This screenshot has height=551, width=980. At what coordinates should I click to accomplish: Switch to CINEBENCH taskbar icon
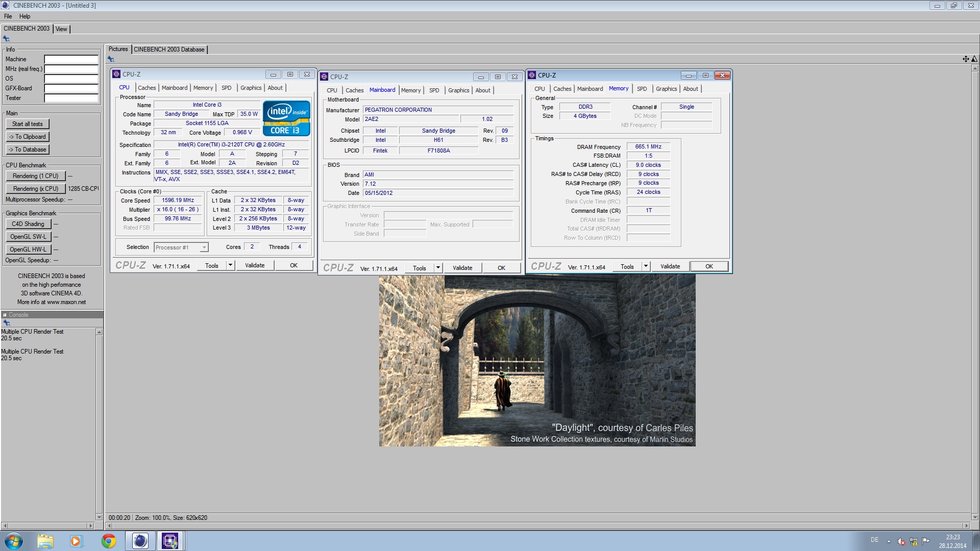(x=140, y=541)
